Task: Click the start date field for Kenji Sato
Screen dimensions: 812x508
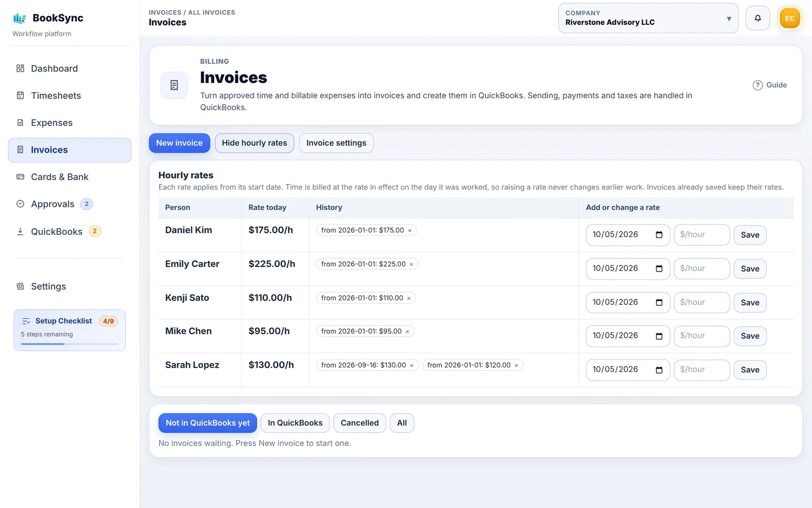Action: 628,303
